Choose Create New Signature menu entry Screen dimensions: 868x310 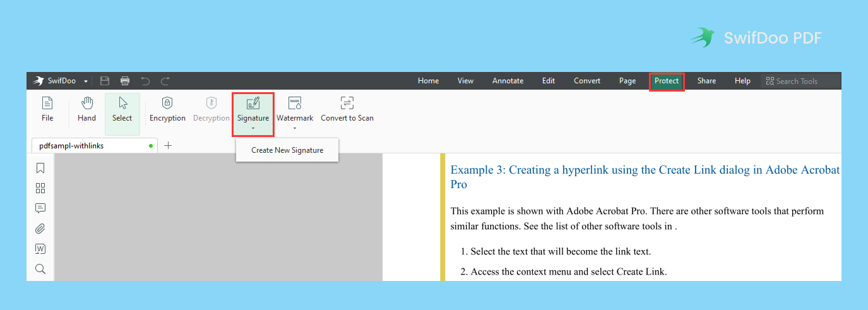pos(287,150)
